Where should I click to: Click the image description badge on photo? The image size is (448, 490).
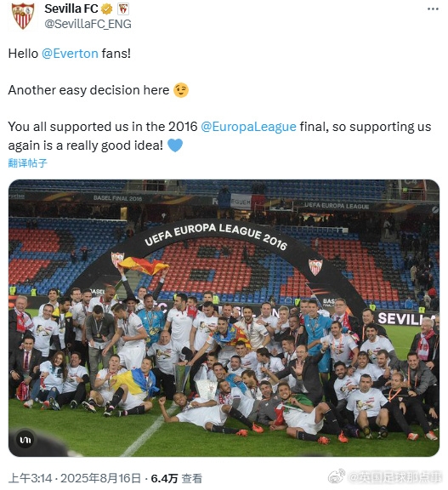click(26, 440)
